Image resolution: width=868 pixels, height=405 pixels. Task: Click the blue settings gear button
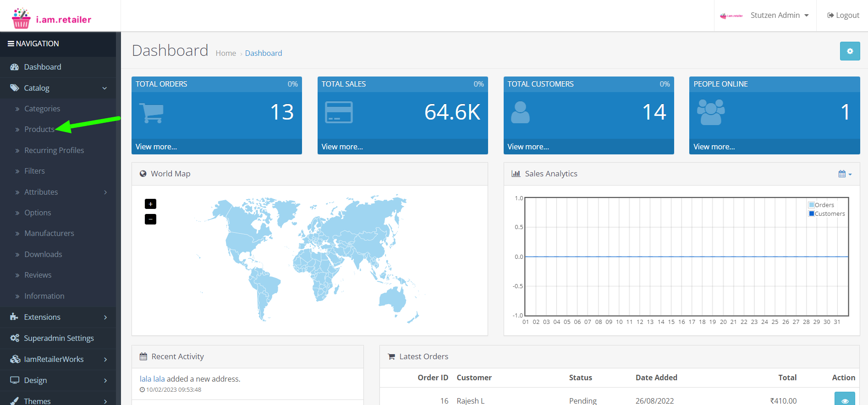[850, 51]
